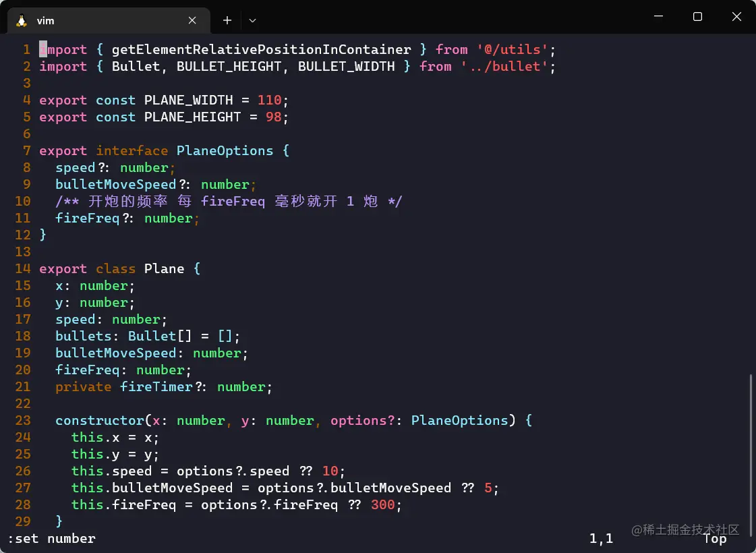Click the 1,1 cursor position indicator
Viewport: 756px width, 553px height.
(x=602, y=539)
